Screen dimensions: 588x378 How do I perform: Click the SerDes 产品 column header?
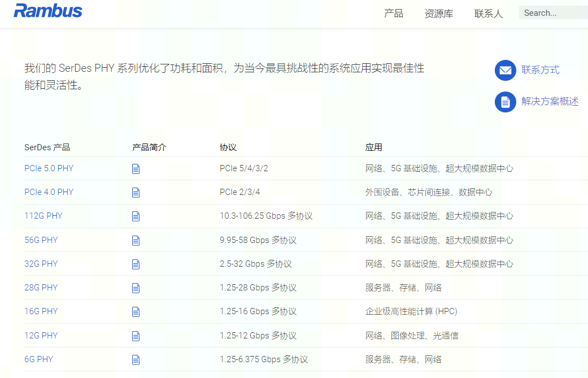pyautogui.click(x=47, y=147)
